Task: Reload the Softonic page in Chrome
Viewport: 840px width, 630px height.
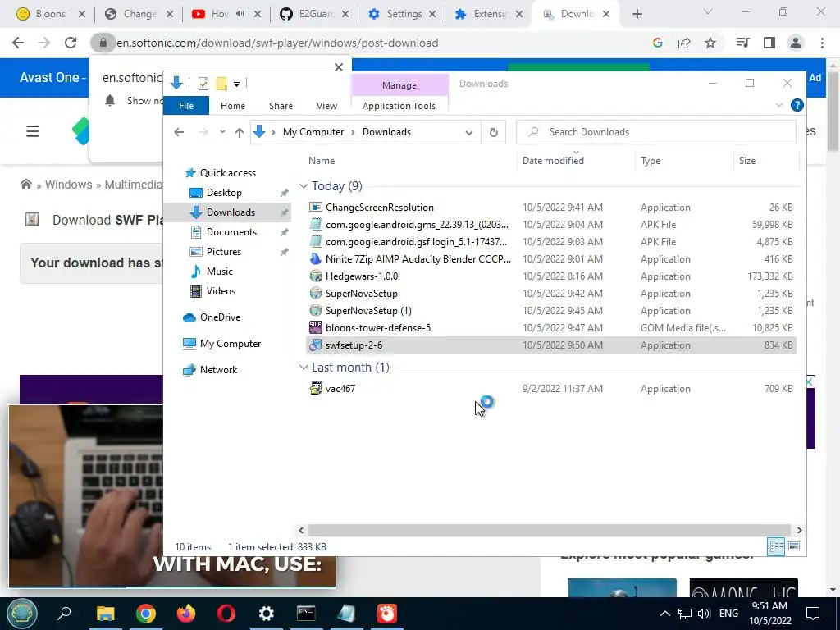Action: coord(71,43)
